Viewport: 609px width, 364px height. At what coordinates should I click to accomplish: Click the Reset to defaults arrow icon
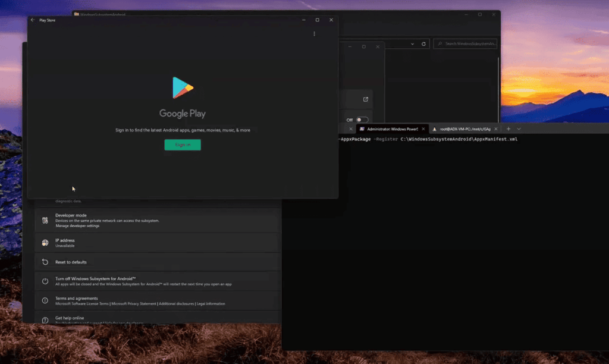(45, 262)
